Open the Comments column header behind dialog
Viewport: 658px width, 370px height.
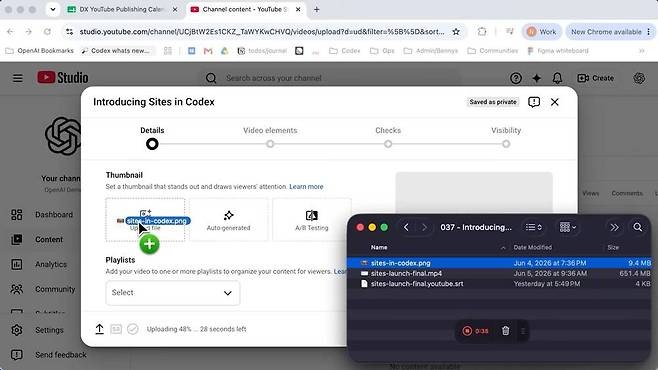[627, 193]
